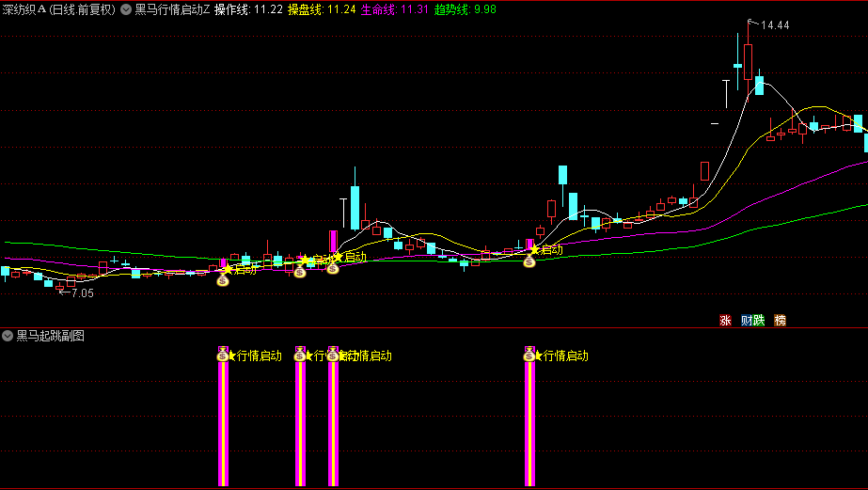Click the 操作线: 11.22 value
The image size is (868, 490).
click(x=248, y=9)
